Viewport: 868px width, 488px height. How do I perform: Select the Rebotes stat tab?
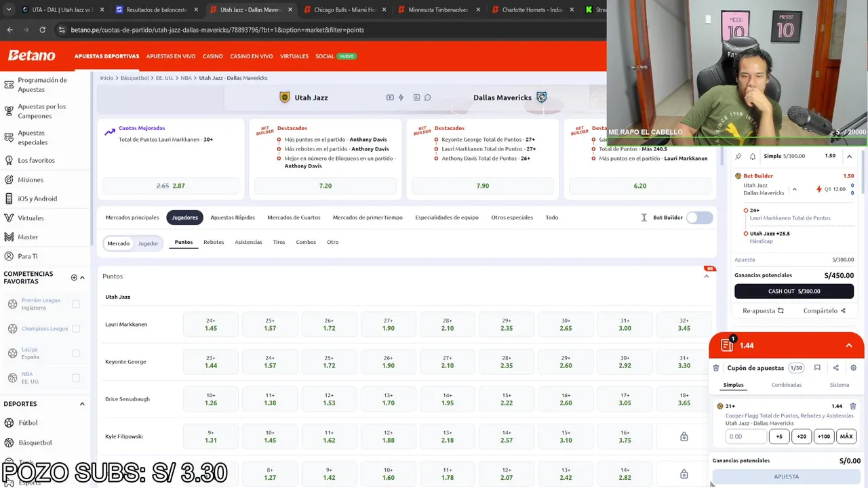214,242
